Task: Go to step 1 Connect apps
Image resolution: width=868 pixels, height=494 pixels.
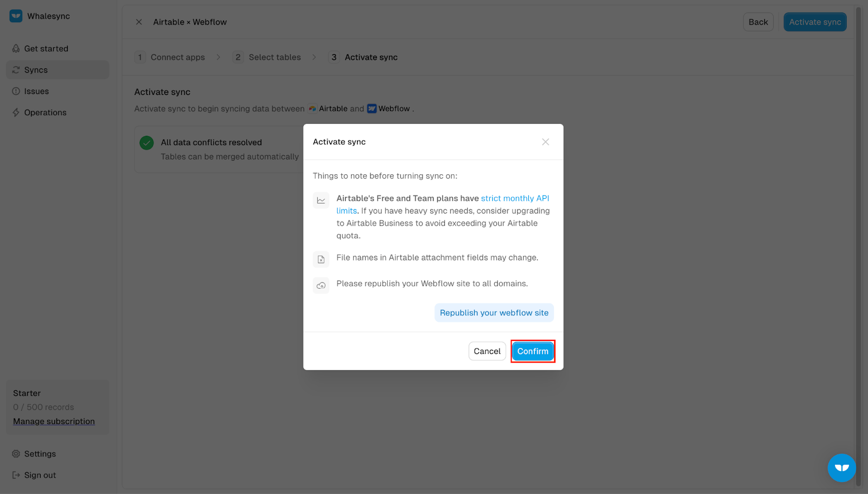Action: click(170, 57)
